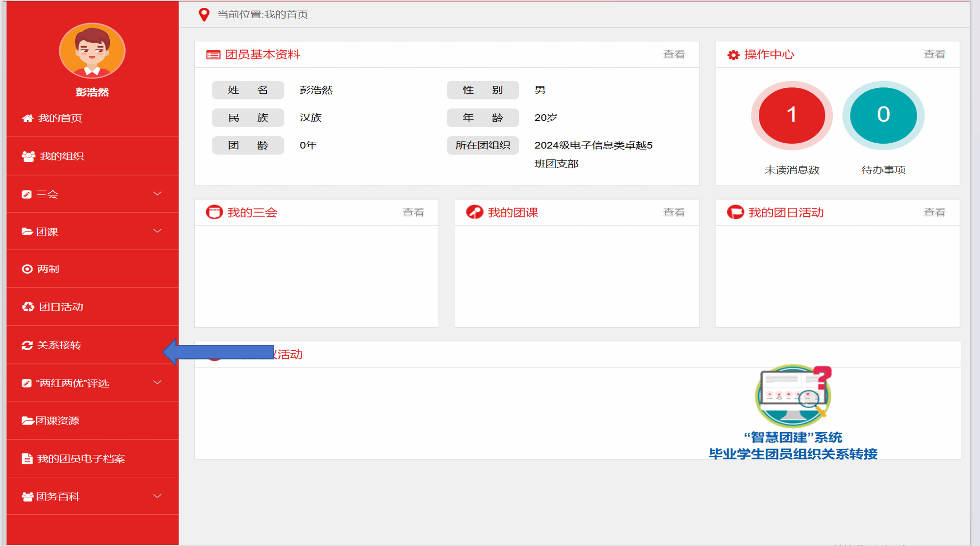
Task: Expand the "两红两优"评选 chevron
Action: click(x=157, y=383)
